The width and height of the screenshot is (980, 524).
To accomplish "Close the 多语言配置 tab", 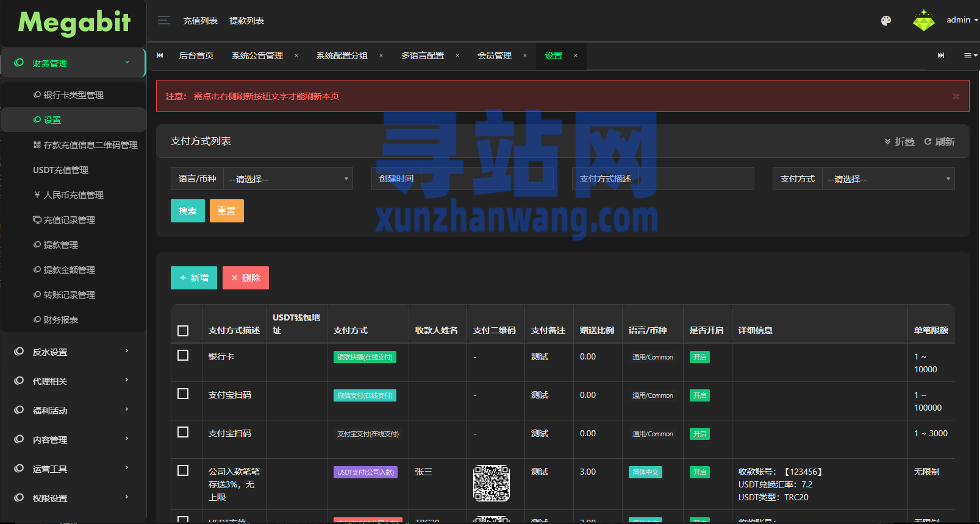I will (x=457, y=55).
